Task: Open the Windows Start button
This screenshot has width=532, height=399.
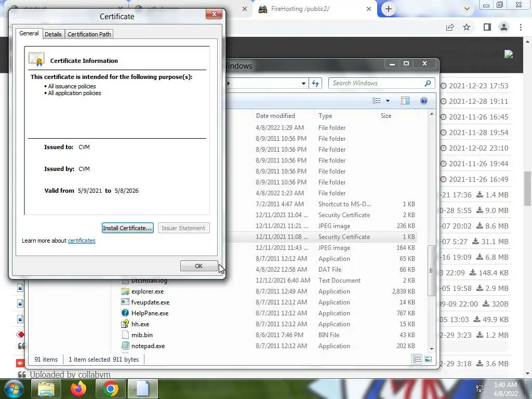Action: 13,389
